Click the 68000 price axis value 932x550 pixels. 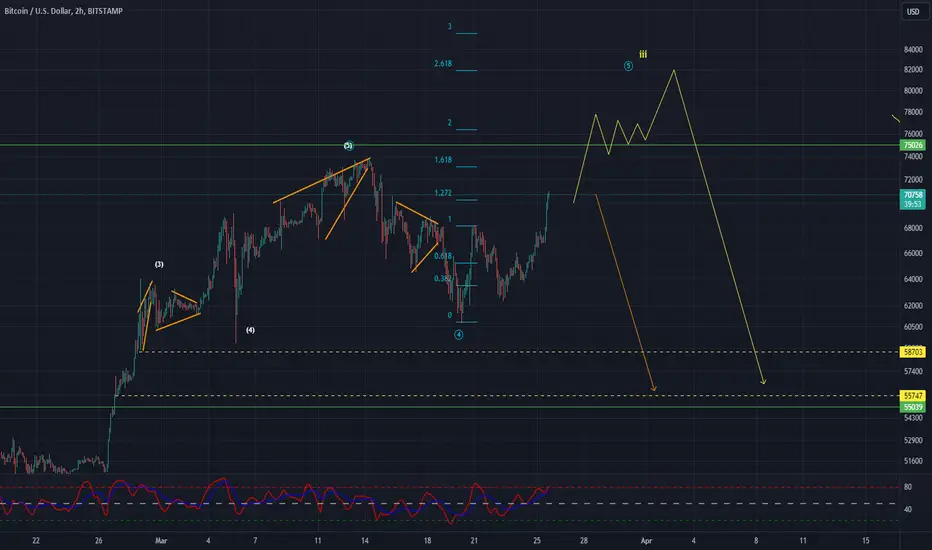(x=913, y=228)
